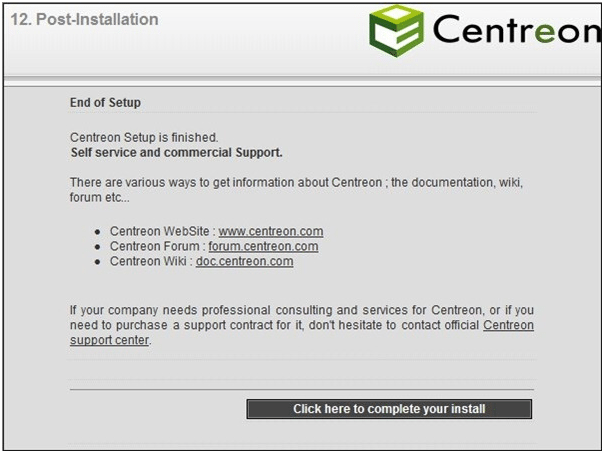The image size is (604, 453).
Task: Click the 'Centreon Forum :' label
Action: click(x=158, y=247)
